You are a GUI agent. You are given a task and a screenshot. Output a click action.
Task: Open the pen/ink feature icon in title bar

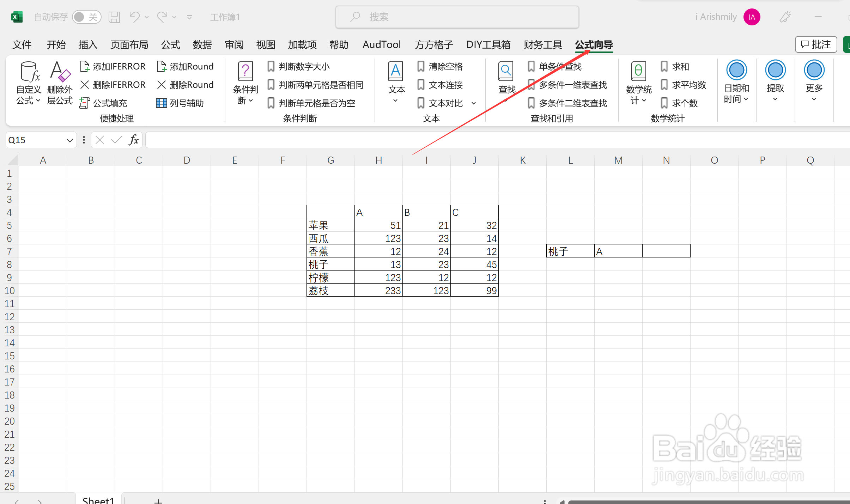coord(785,17)
